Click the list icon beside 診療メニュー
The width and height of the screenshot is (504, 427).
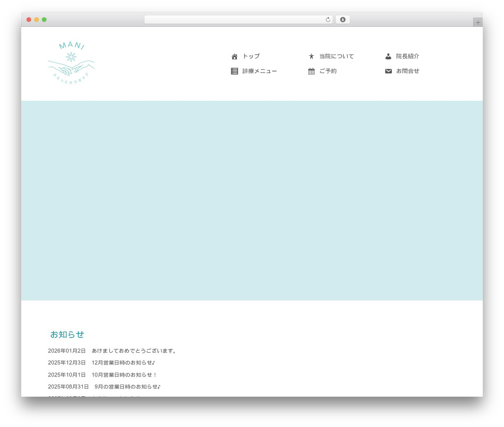click(234, 71)
